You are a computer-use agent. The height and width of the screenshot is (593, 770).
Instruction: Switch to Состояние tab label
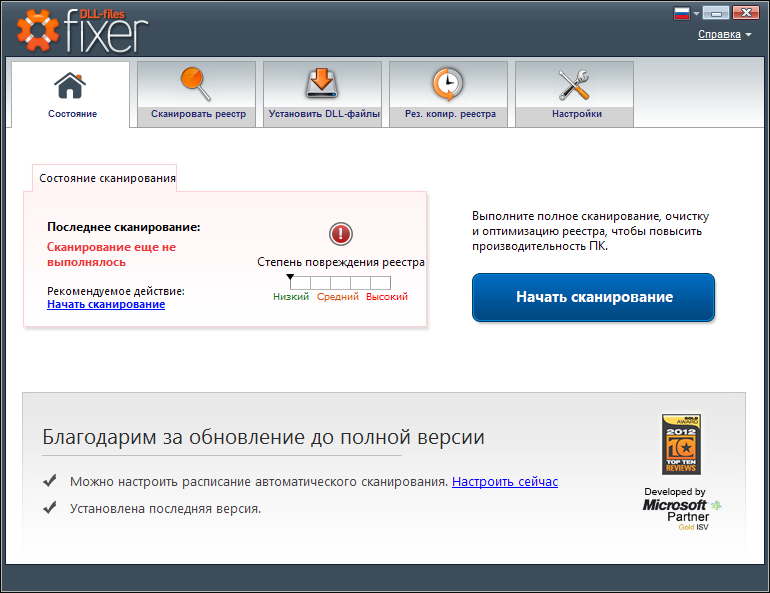72,114
